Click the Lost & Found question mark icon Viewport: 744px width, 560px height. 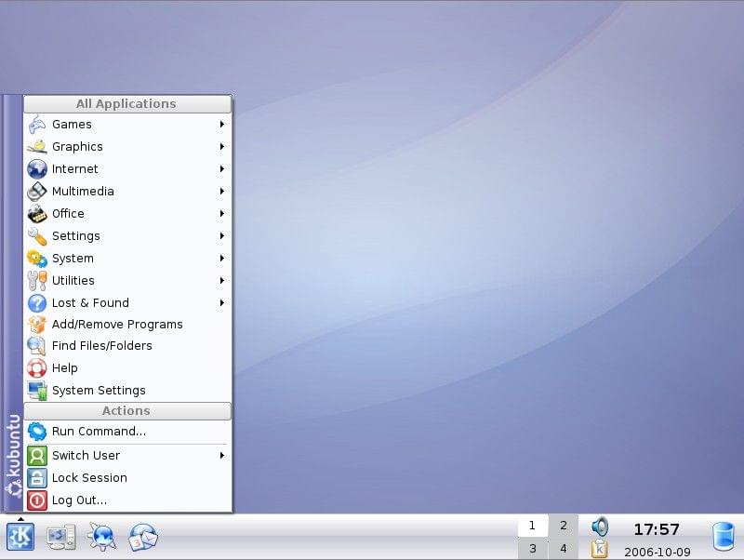[37, 302]
